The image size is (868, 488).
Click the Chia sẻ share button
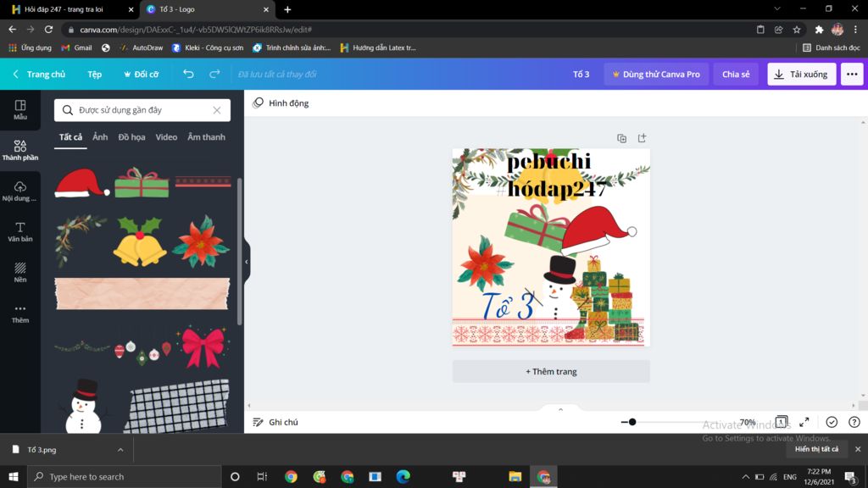pos(736,75)
